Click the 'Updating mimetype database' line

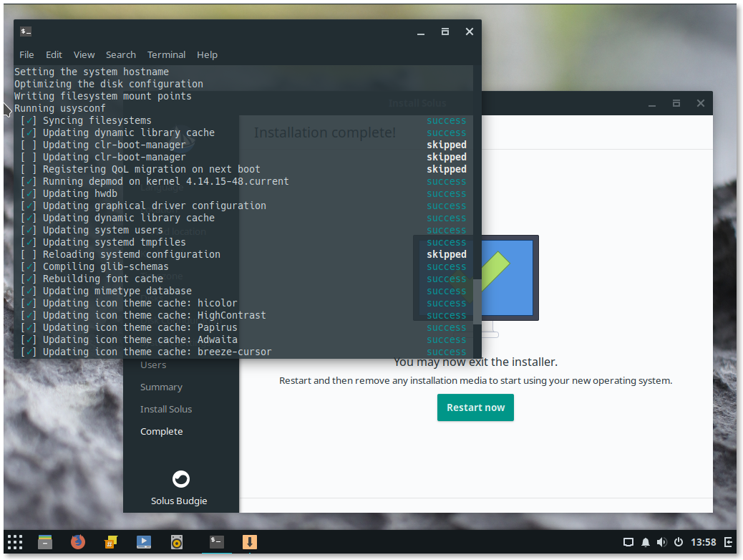(117, 291)
